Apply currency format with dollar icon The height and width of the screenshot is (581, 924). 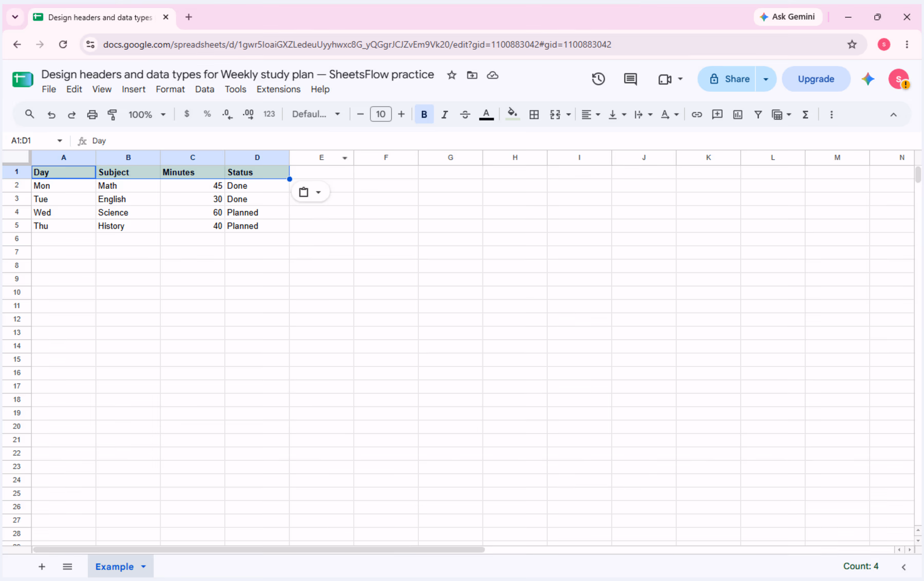tap(187, 114)
